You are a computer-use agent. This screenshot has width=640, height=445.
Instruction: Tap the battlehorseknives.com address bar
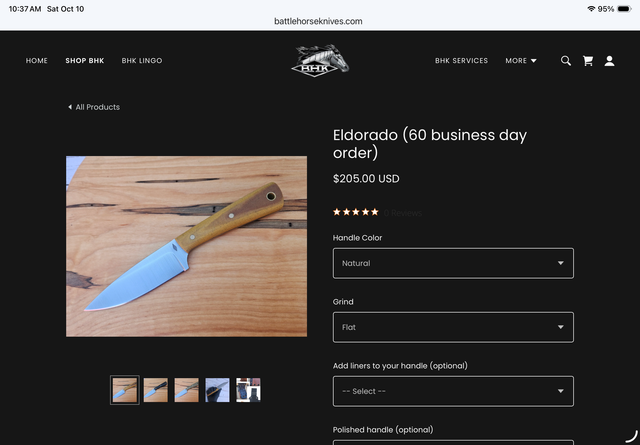(x=318, y=21)
